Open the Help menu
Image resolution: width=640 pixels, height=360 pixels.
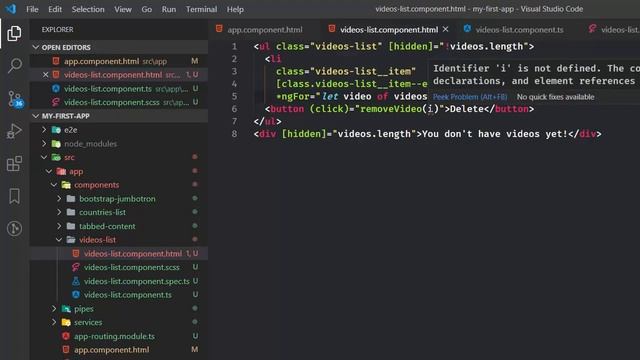click(x=235, y=9)
